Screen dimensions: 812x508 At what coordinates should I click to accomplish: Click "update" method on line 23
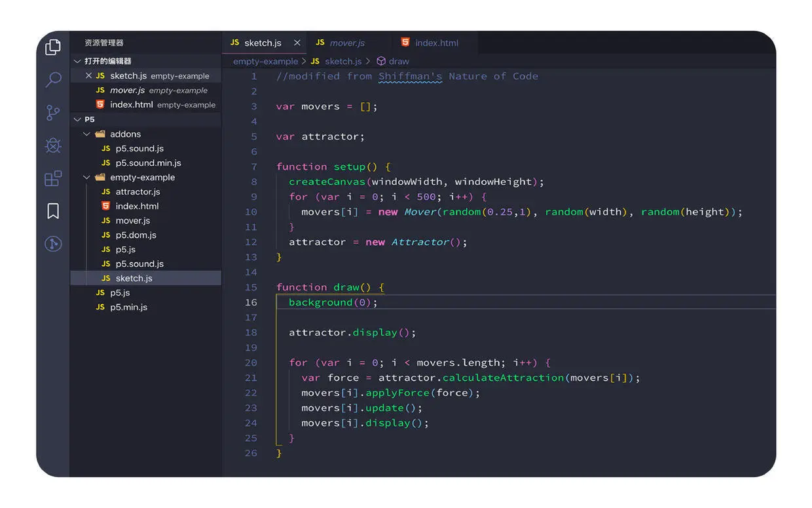tap(384, 408)
